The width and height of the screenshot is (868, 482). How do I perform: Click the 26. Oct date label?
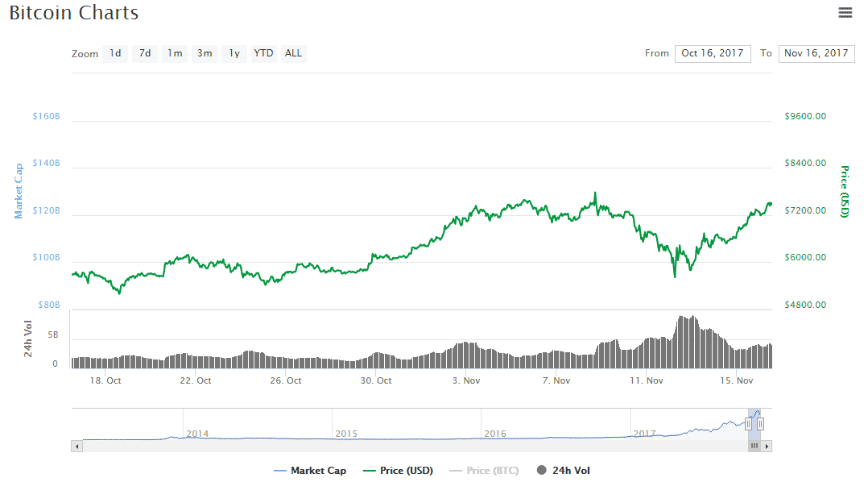(286, 380)
